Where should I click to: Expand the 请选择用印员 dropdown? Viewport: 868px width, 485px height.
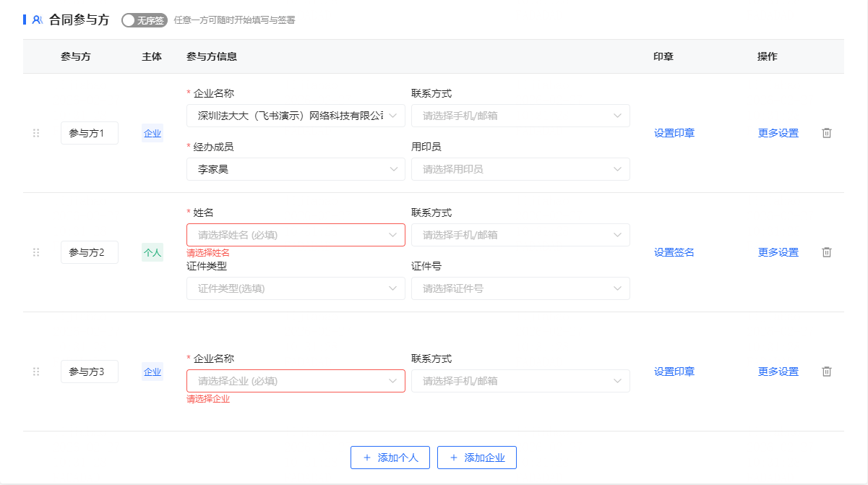[x=520, y=169]
